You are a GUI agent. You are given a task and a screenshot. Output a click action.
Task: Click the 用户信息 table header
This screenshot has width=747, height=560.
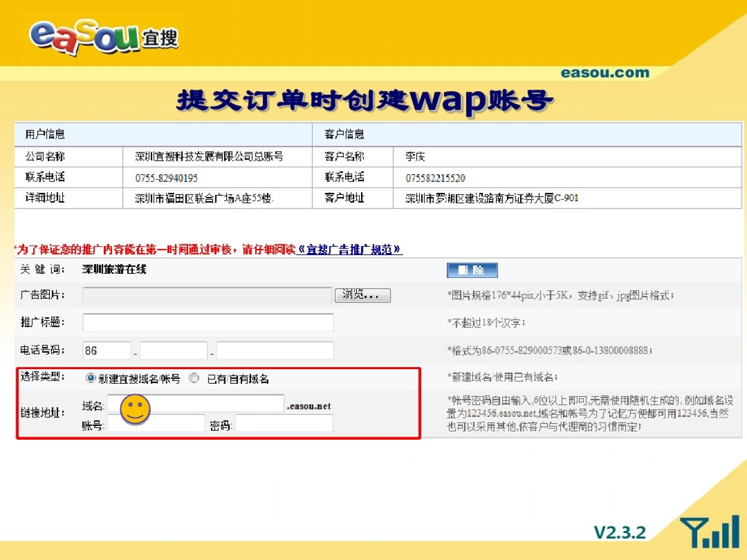coord(45,134)
